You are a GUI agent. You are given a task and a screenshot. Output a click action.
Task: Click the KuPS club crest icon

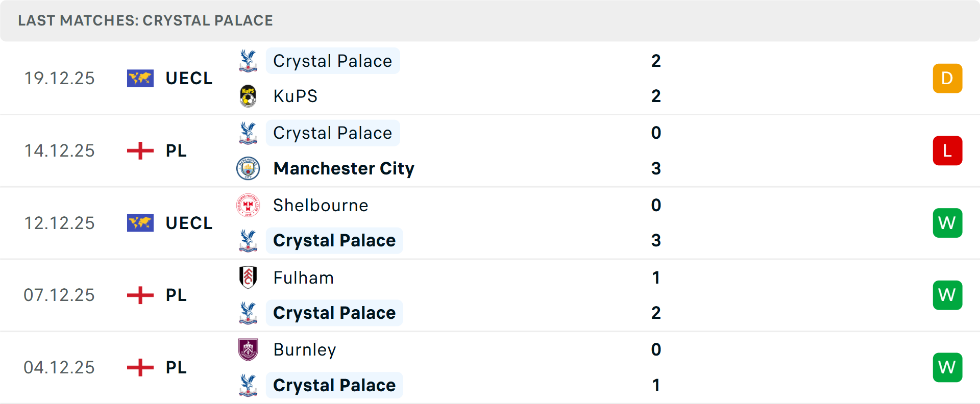tap(248, 96)
